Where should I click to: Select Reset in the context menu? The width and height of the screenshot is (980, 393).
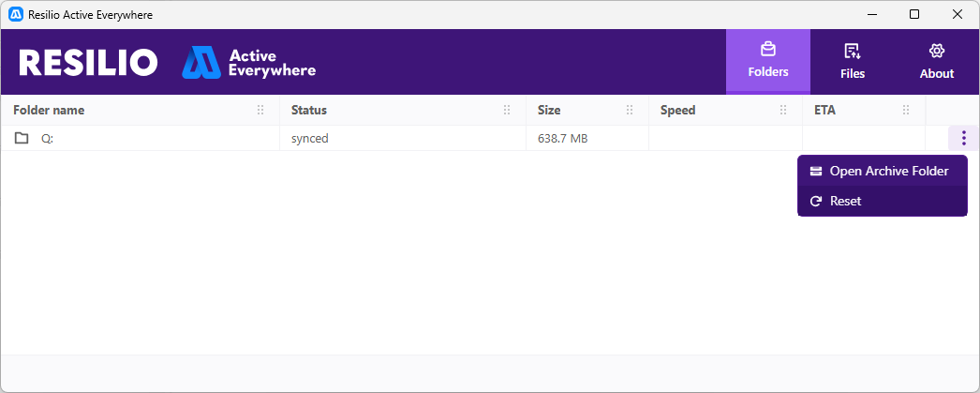click(x=883, y=201)
